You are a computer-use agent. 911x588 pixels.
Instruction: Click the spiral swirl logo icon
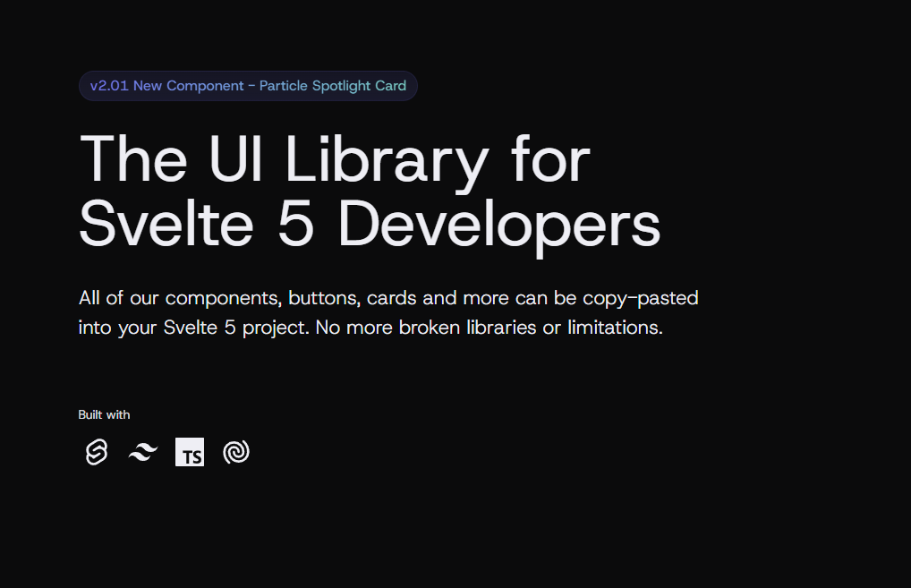[236, 452]
